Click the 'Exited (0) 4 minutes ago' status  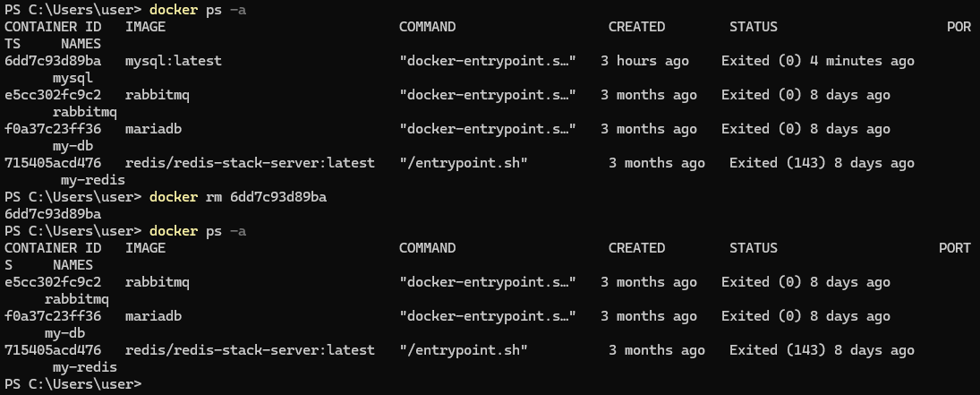point(817,61)
